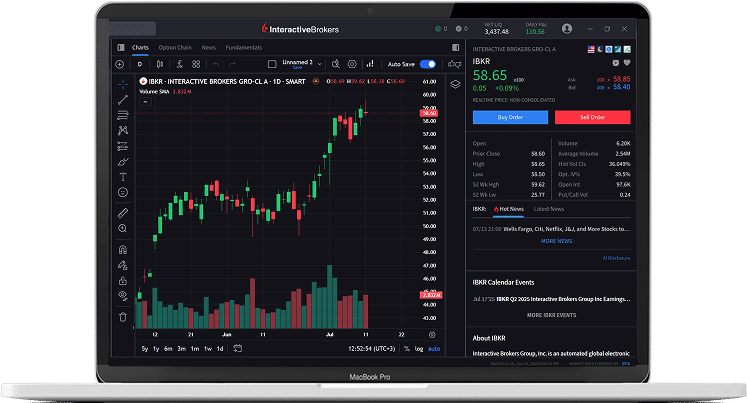Lock all drawing tools
The width and height of the screenshot is (748, 403).
123,280
